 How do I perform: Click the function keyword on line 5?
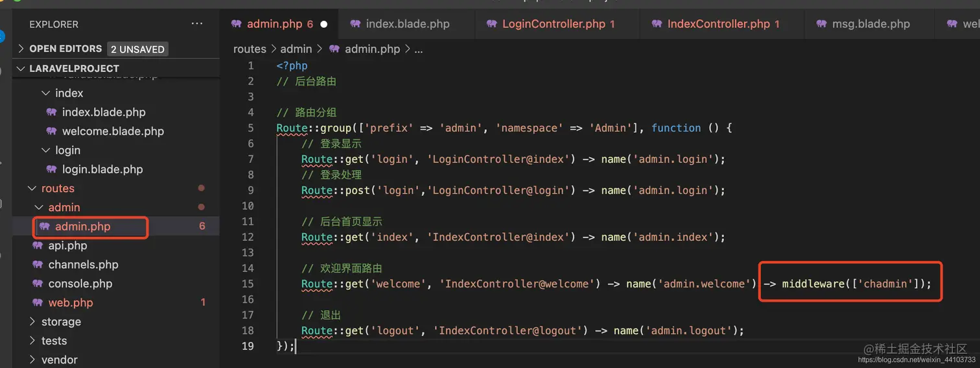point(676,128)
